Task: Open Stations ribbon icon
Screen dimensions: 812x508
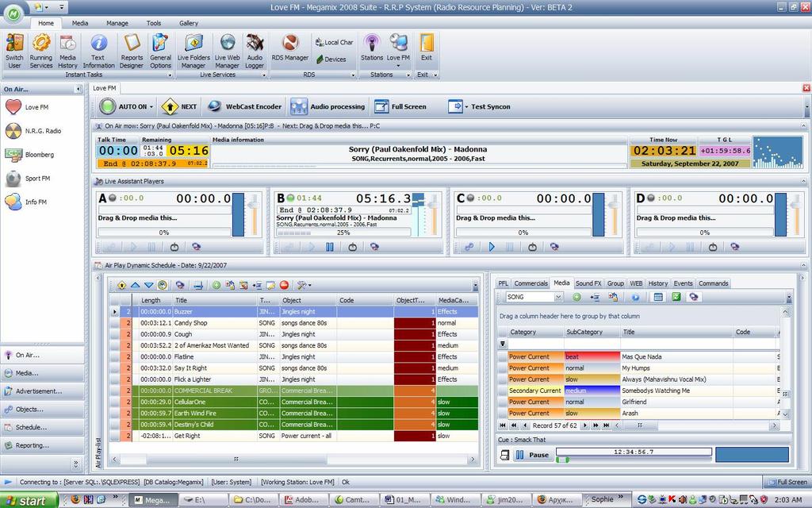Action: (x=372, y=48)
